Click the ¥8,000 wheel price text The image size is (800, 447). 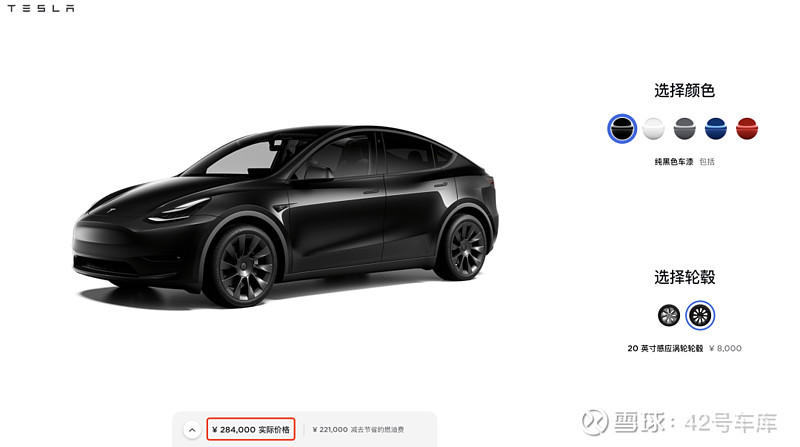pos(725,349)
